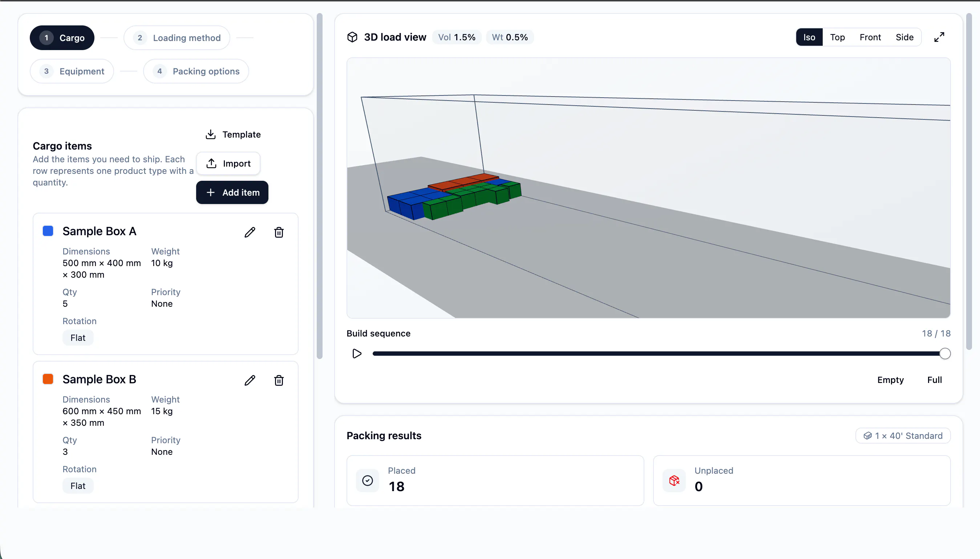Click the 1 × 40' Standard container badge
The height and width of the screenshot is (559, 980).
903,436
